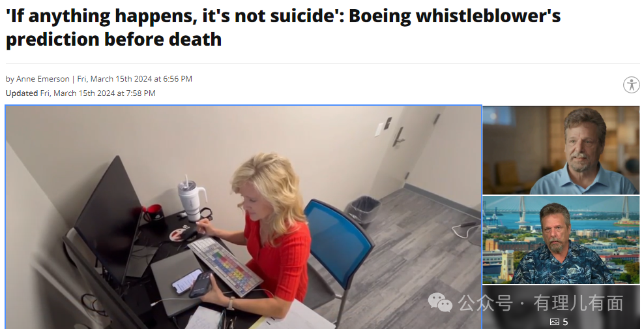Open the main photo of woman at desk
The image size is (644, 329).
click(x=243, y=217)
